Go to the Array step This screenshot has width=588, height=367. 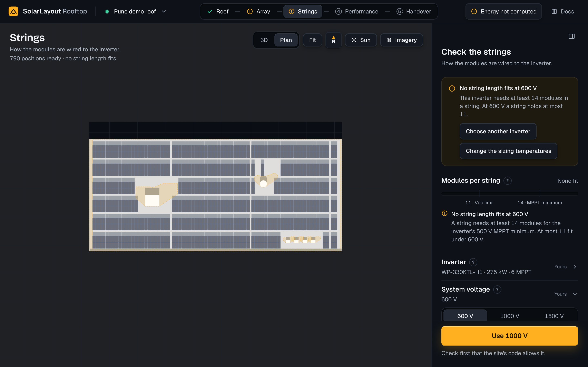coord(258,11)
